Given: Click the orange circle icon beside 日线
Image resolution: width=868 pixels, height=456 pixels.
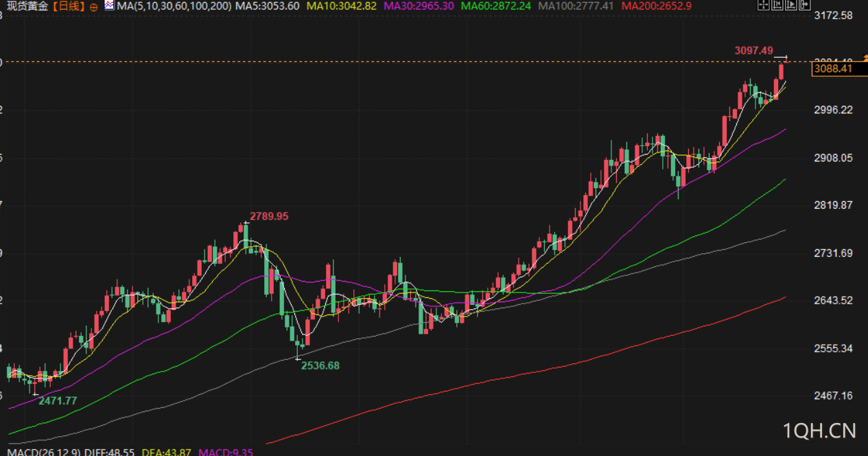Looking at the screenshot, I should tap(93, 6).
